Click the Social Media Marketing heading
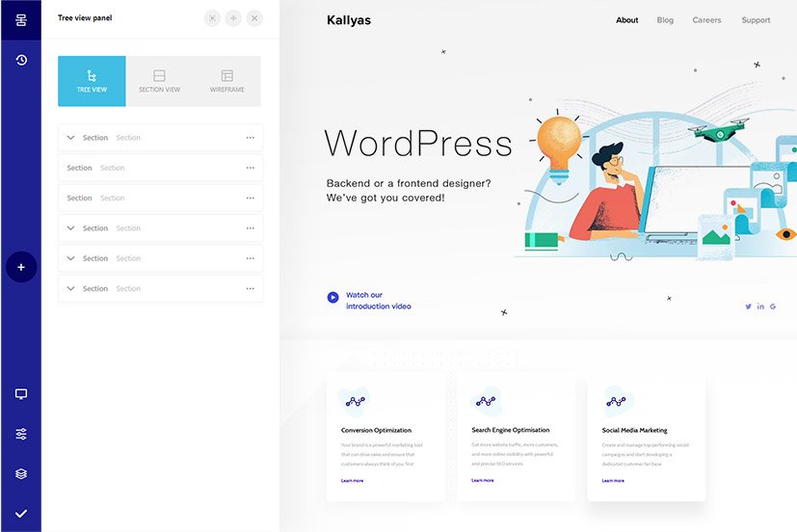The image size is (797, 532). tap(634, 431)
